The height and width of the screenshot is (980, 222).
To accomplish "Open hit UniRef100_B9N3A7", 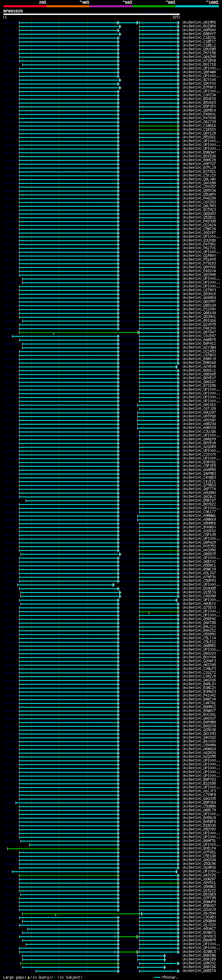I will (x=199, y=153).
